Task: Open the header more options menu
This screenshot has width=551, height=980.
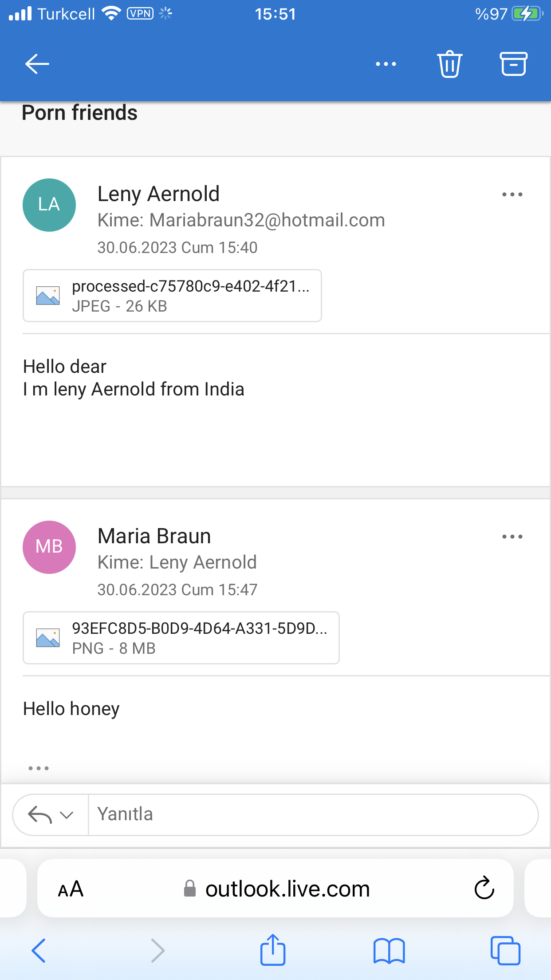Action: 386,64
